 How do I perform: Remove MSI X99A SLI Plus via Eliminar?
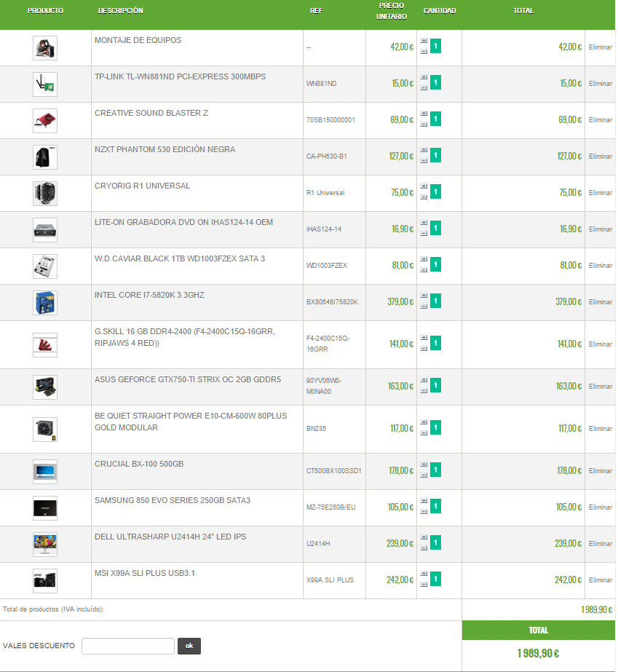point(600,580)
